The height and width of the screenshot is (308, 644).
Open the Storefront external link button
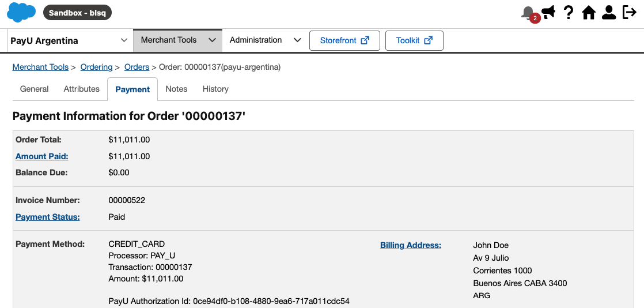tap(344, 40)
